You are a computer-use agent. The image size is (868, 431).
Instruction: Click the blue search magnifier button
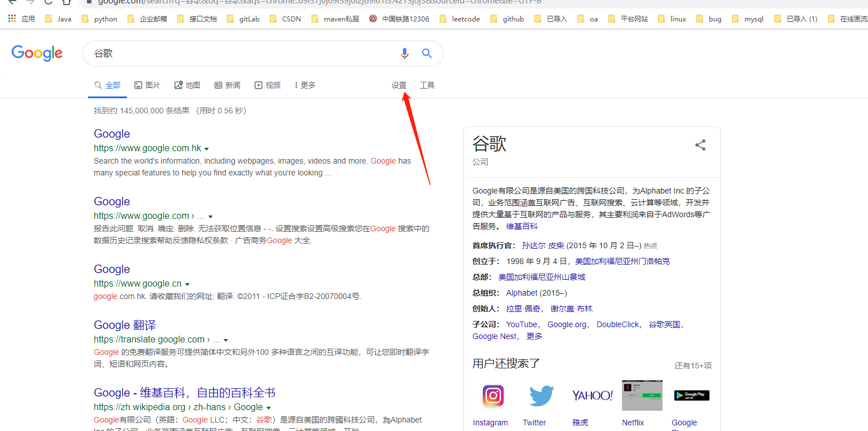point(427,54)
